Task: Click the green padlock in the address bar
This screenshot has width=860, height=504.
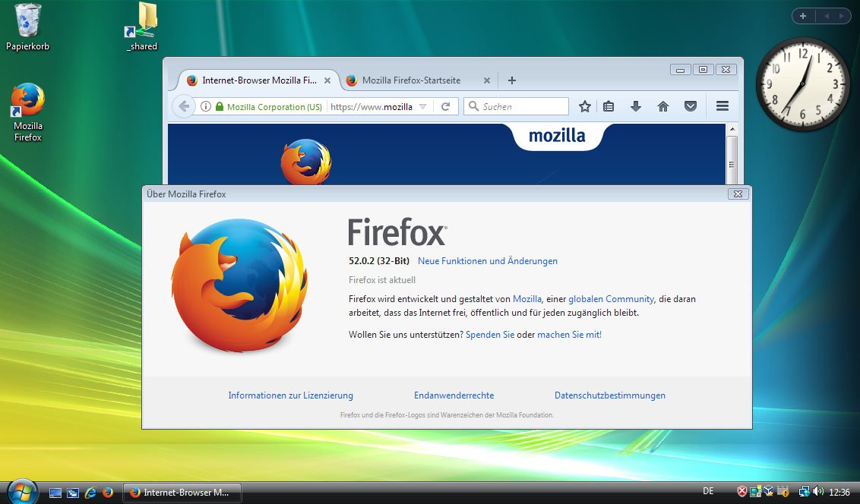Action: tap(220, 106)
